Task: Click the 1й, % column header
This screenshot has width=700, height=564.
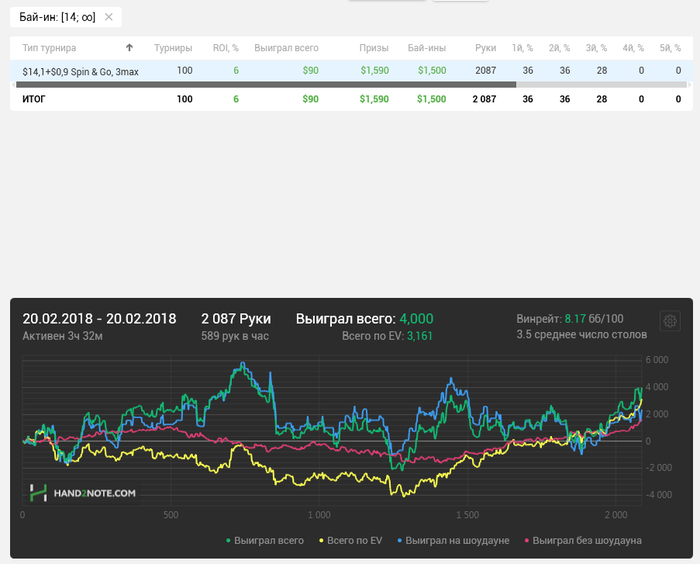Action: (x=522, y=47)
